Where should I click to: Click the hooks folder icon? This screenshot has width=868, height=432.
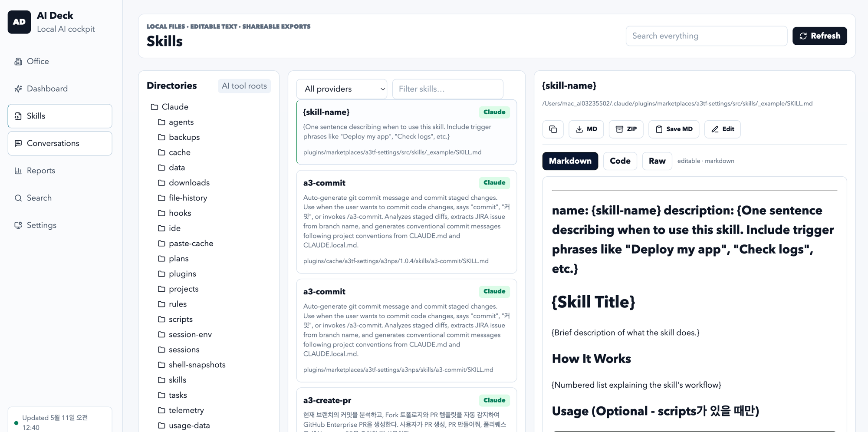pos(161,213)
